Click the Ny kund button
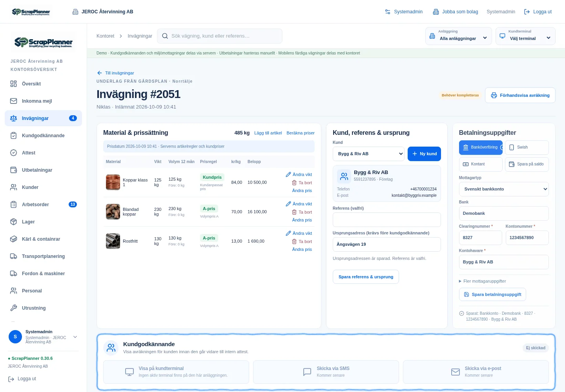The width and height of the screenshot is (565, 392). point(424,154)
